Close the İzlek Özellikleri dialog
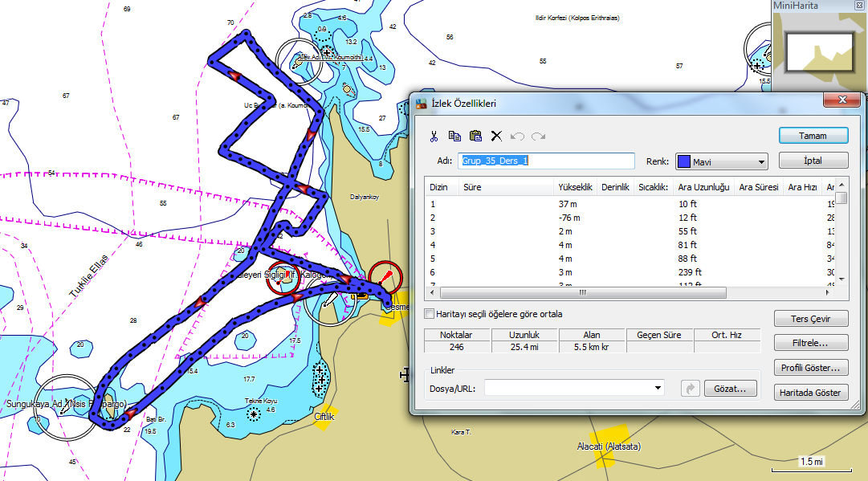 point(842,100)
